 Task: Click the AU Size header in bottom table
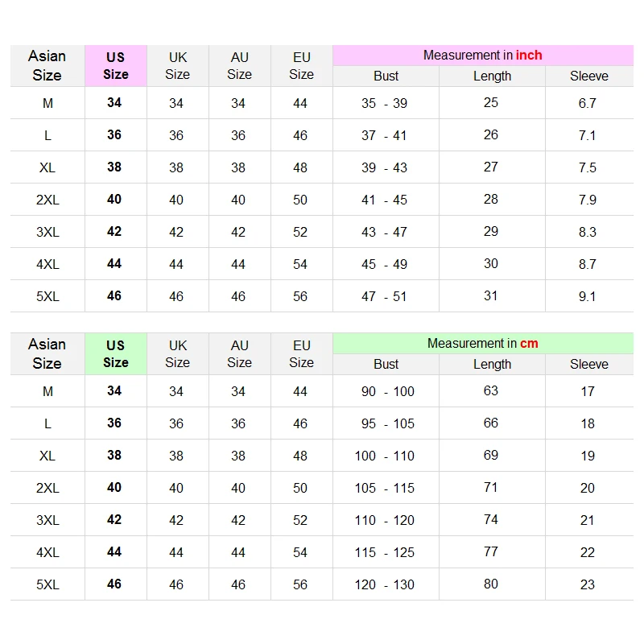239,353
